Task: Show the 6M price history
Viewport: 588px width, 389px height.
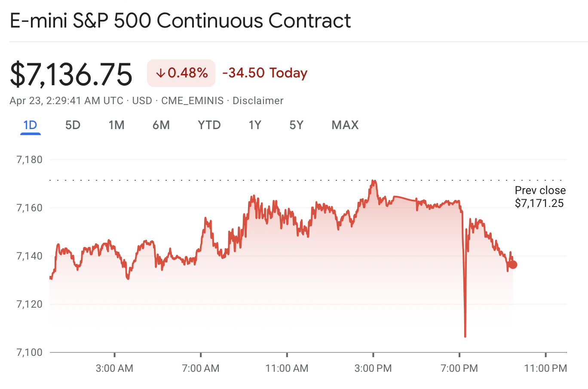Action: pyautogui.click(x=161, y=125)
